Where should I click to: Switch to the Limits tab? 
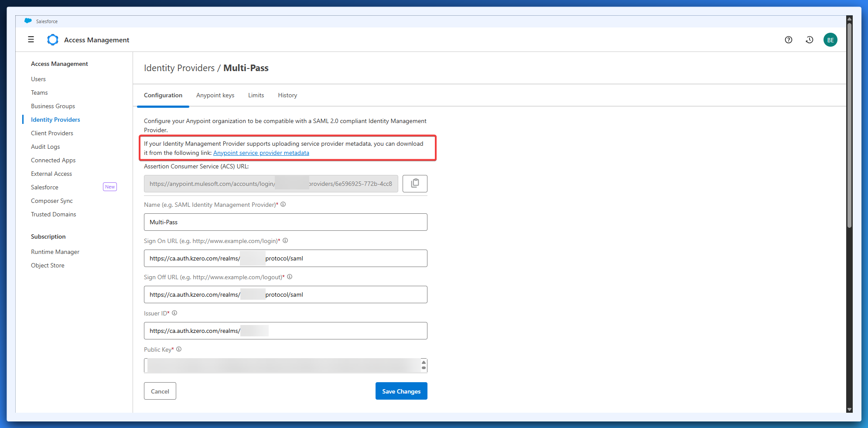tap(256, 95)
